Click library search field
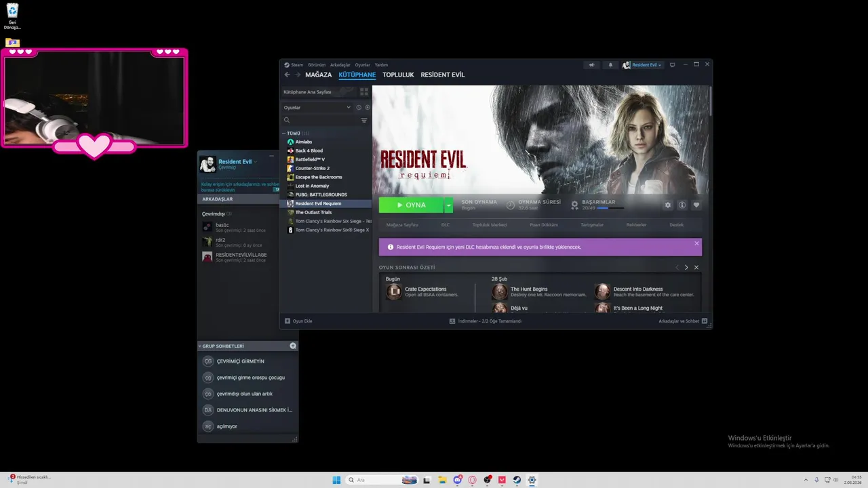Viewport: 868px width, 488px height. point(321,120)
